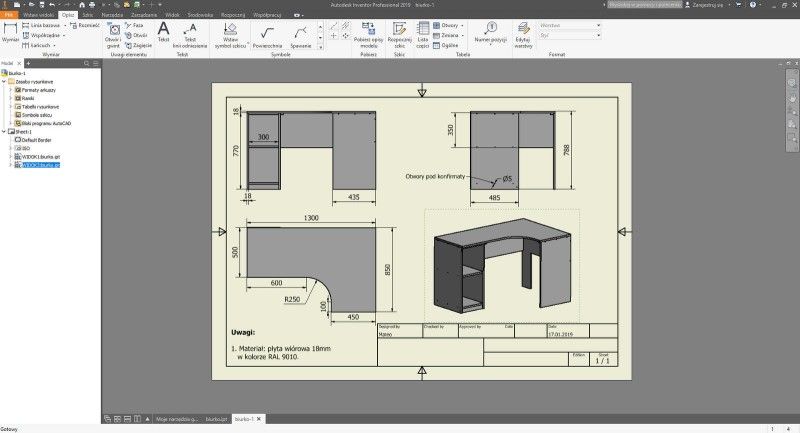The image size is (800, 433).
Task: Click the print icon in quick access toolbar
Action: click(92, 5)
